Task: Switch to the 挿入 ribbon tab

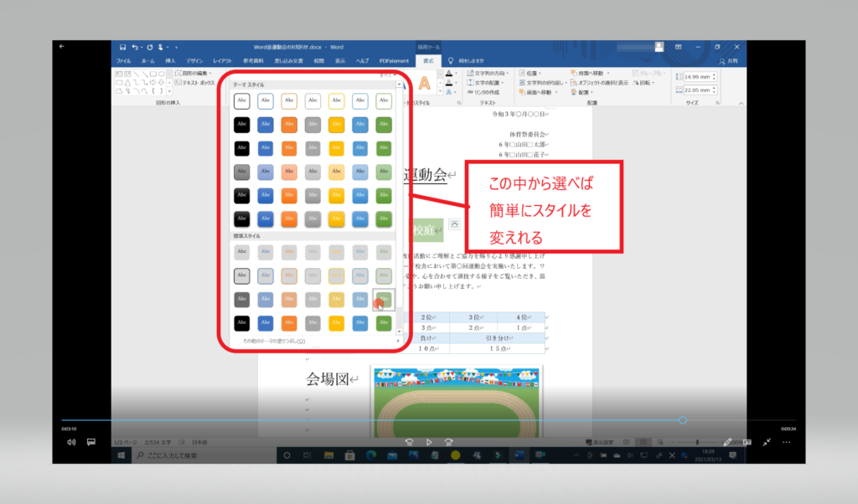Action: [x=171, y=61]
